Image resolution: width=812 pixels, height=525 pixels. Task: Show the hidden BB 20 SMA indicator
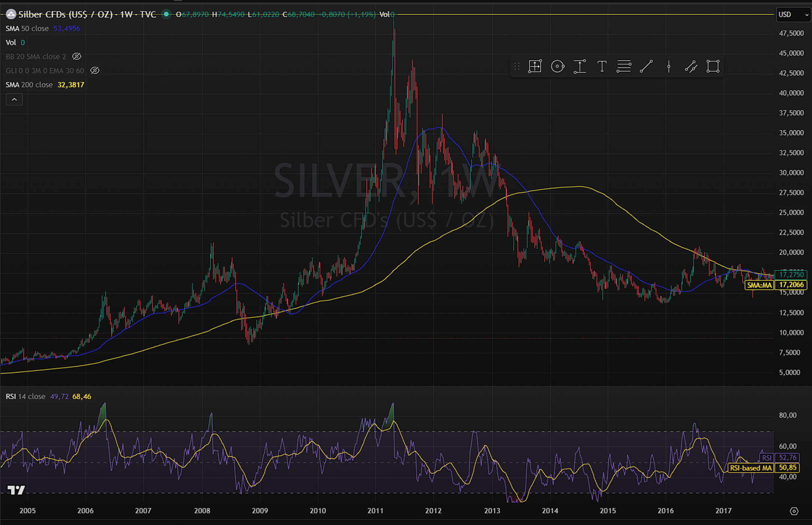pos(77,57)
